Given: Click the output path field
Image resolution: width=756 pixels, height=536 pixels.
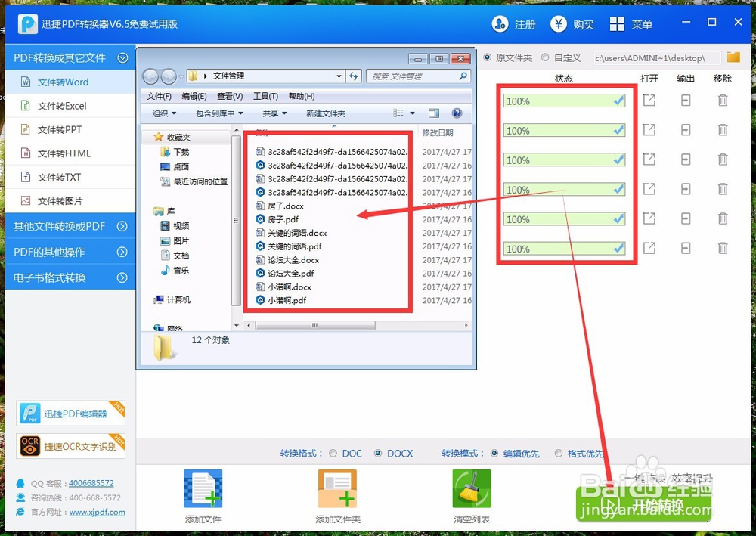Looking at the screenshot, I should pos(657,58).
